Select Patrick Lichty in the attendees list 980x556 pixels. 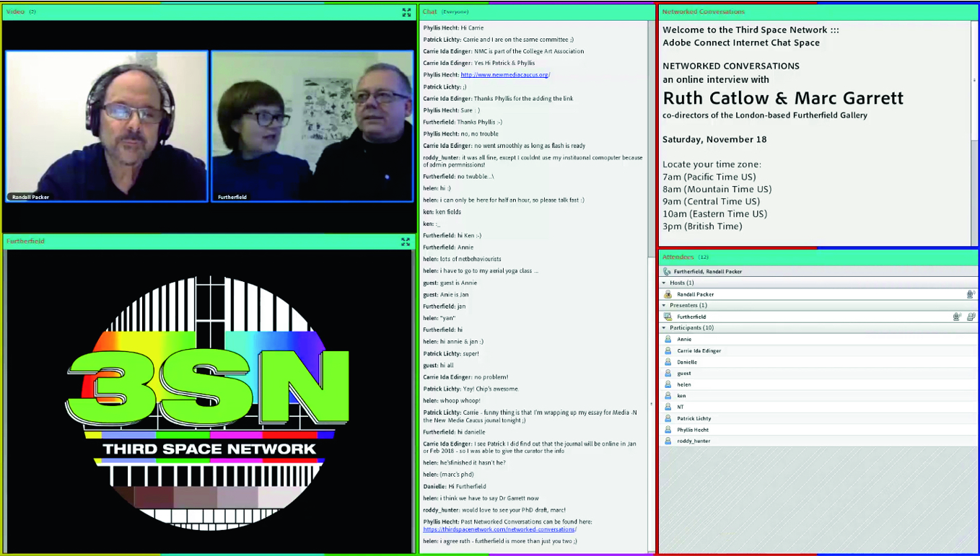[694, 418]
